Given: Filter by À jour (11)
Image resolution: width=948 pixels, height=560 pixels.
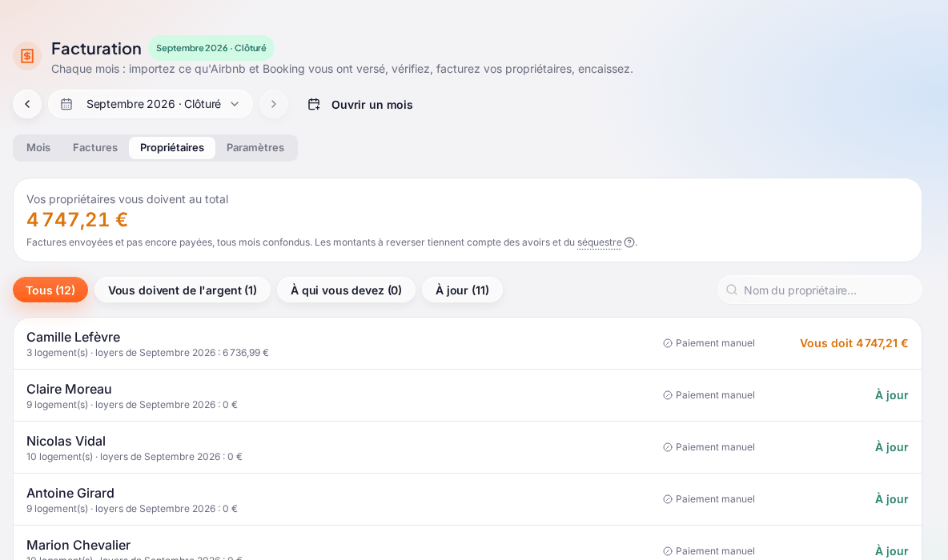Looking at the screenshot, I should point(462,290).
